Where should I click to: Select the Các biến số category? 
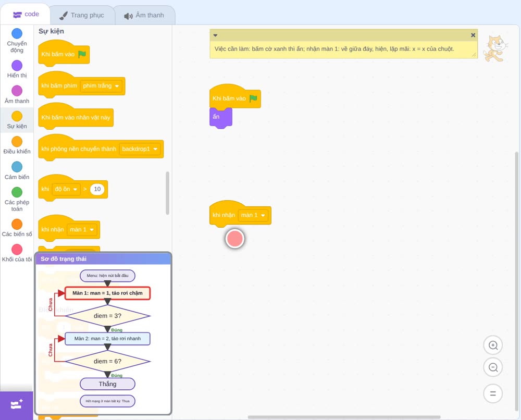coord(17,228)
